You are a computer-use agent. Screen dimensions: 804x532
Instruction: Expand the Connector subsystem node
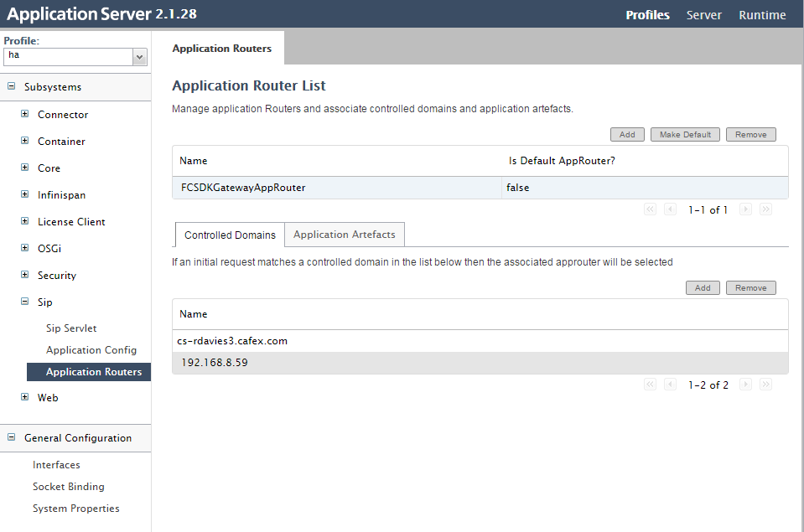click(x=24, y=114)
